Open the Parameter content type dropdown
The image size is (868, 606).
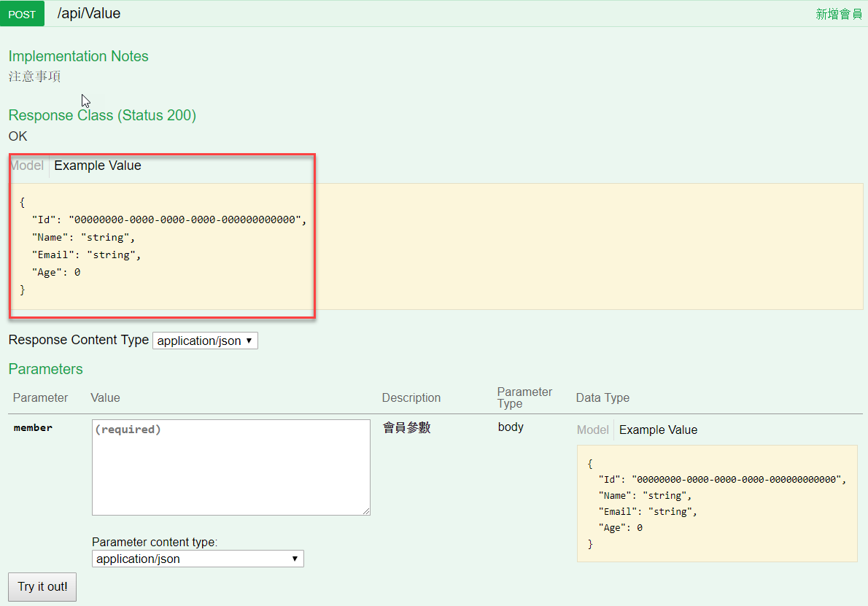pos(198,559)
